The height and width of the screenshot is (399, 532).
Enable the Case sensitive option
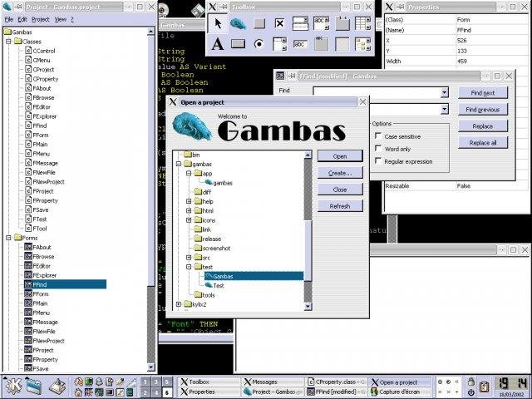tap(379, 136)
